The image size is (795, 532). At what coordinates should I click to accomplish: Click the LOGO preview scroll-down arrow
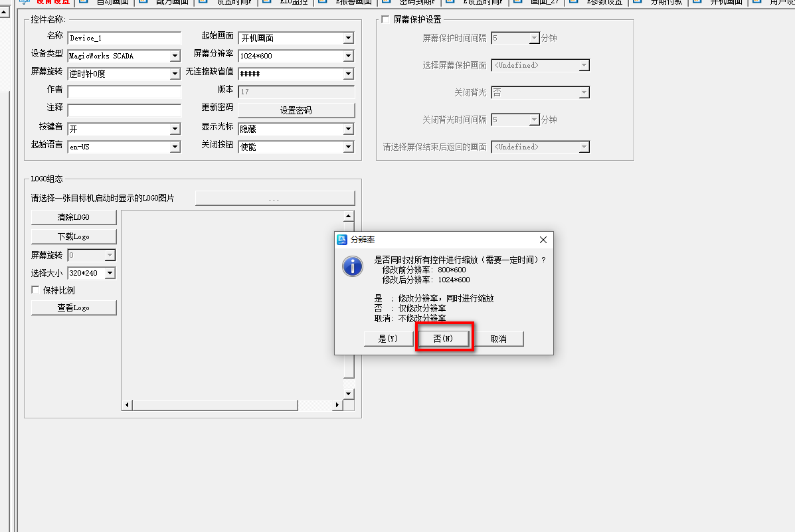coord(348,394)
